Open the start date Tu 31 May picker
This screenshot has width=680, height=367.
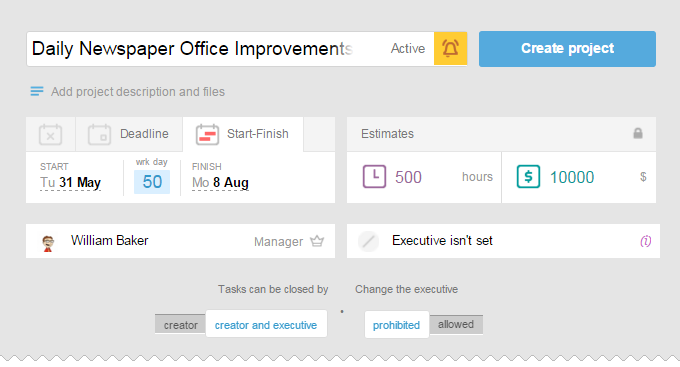click(70, 183)
